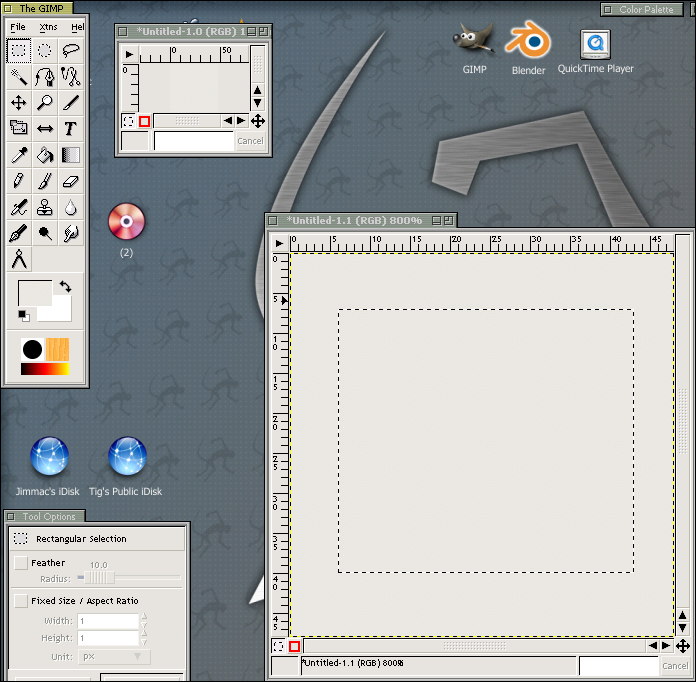Viewport: 696px width, 682px height.
Task: Enable the Feather checkbox
Action: tap(21, 563)
